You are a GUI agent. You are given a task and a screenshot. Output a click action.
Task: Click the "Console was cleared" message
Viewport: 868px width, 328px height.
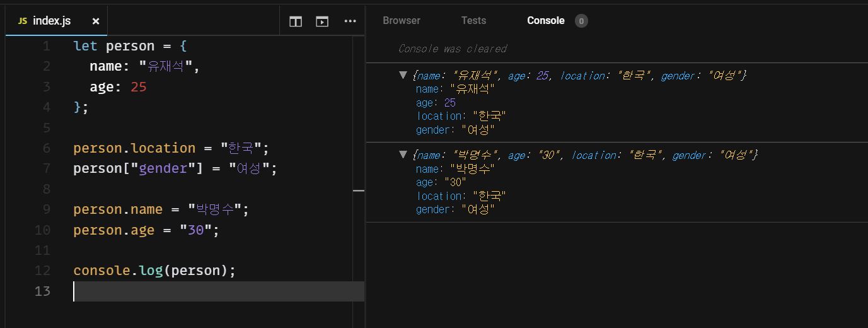(453, 49)
